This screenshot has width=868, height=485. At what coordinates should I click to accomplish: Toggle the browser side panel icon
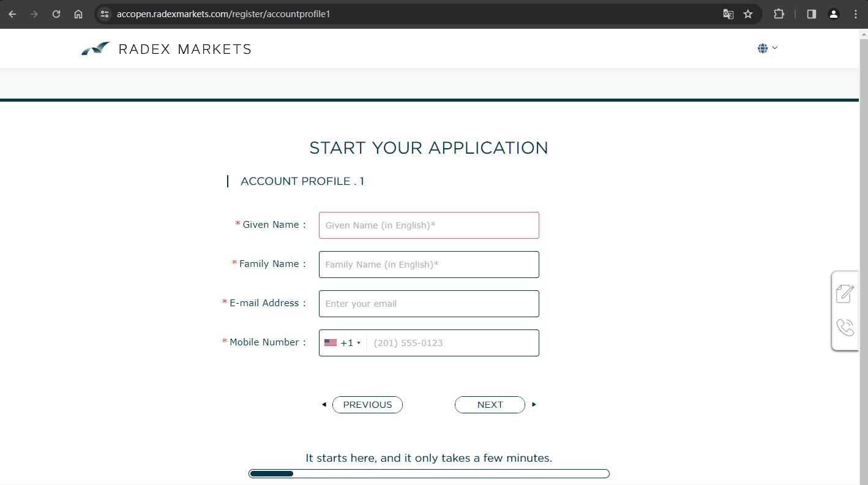click(811, 13)
